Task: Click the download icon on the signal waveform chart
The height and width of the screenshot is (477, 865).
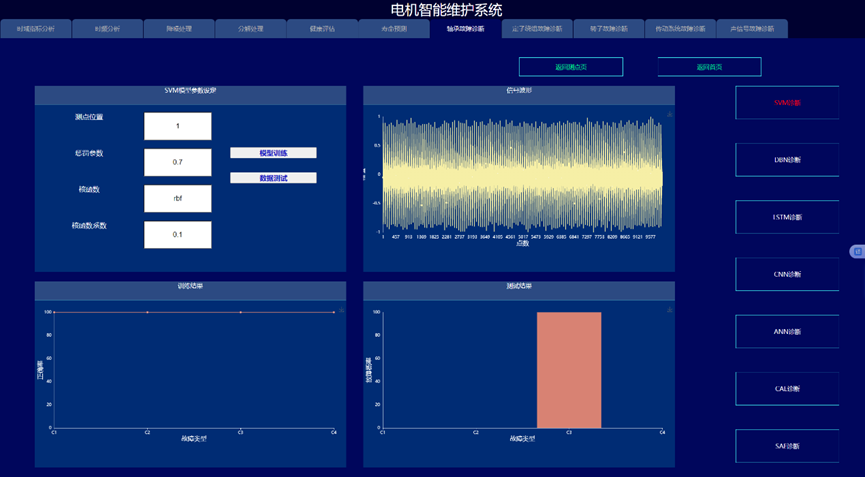Action: (669, 115)
